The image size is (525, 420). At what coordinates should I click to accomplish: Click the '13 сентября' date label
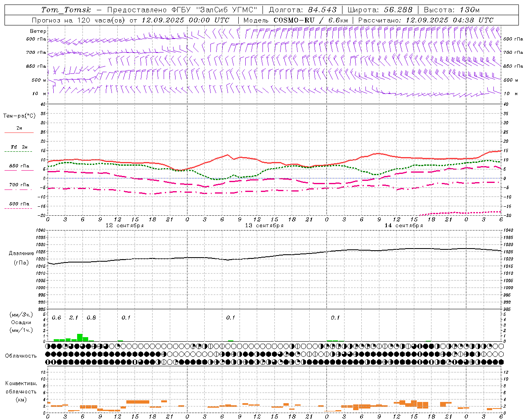tap(264, 226)
